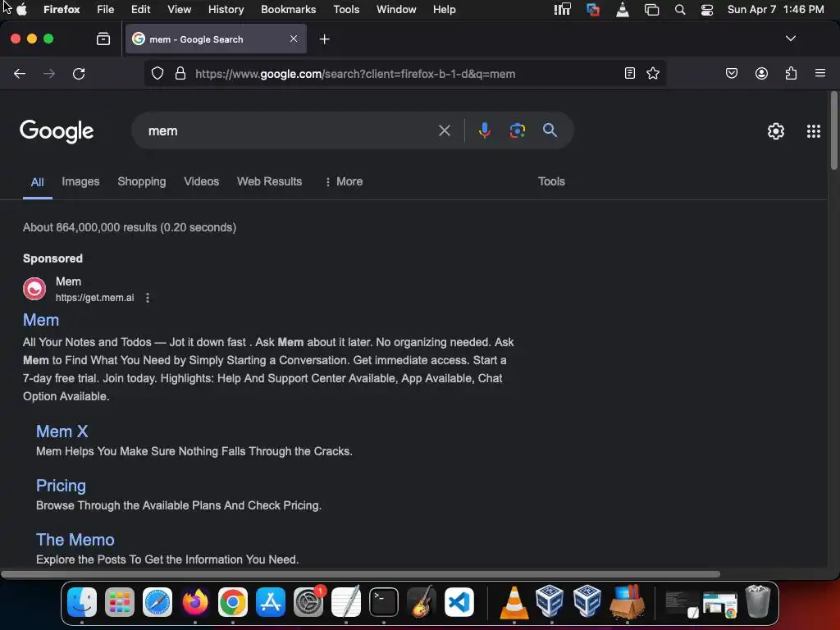Open Trash in the dock

(x=757, y=602)
